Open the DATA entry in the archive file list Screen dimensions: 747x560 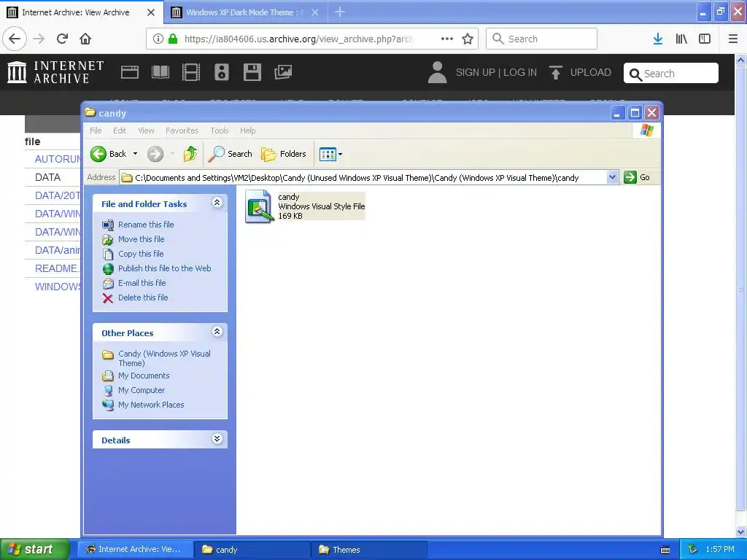[47, 177]
